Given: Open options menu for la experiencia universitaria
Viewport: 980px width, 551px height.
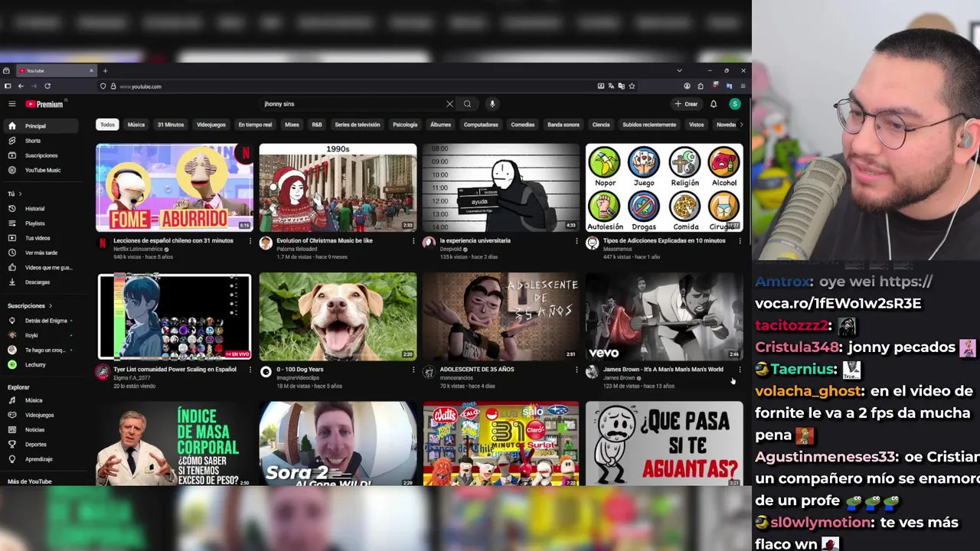Looking at the screenshot, I should (577, 241).
